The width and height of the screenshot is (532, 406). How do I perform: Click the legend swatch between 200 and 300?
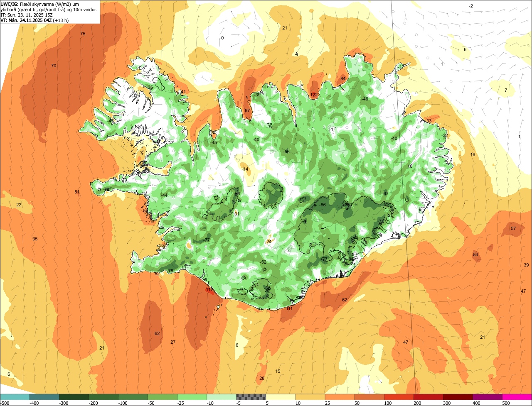429,397
